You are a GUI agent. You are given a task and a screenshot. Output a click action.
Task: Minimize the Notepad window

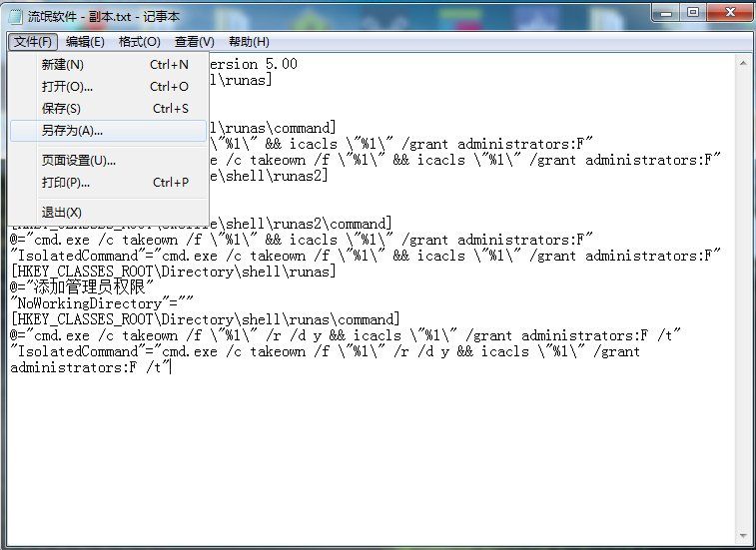[666, 12]
